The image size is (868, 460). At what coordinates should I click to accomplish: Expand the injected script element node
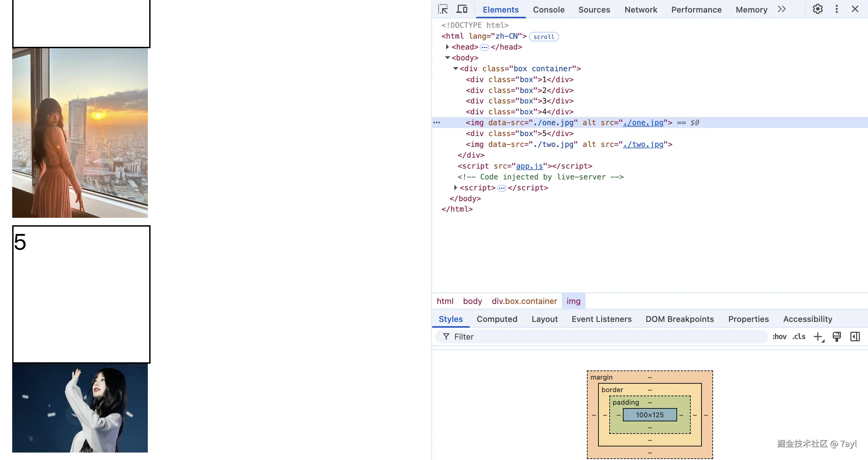click(455, 188)
